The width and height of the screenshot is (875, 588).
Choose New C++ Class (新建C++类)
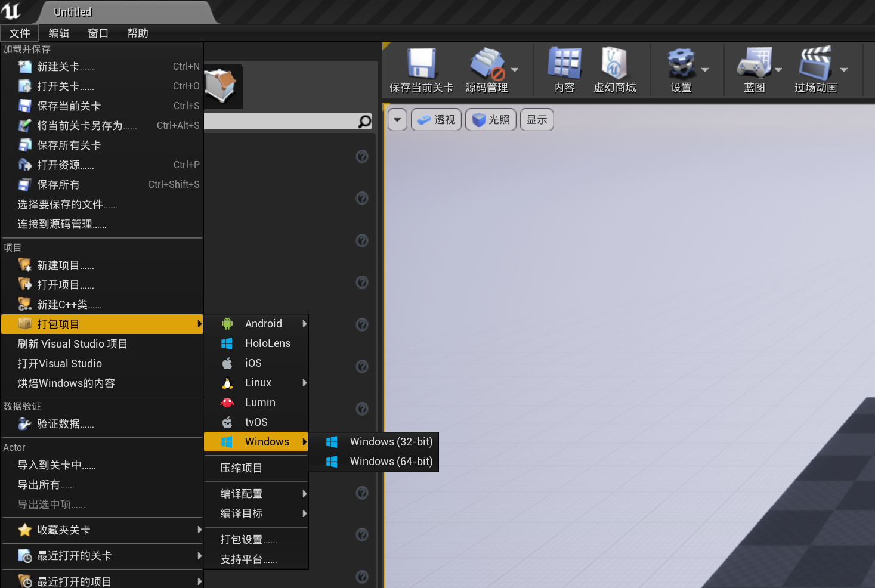102,305
